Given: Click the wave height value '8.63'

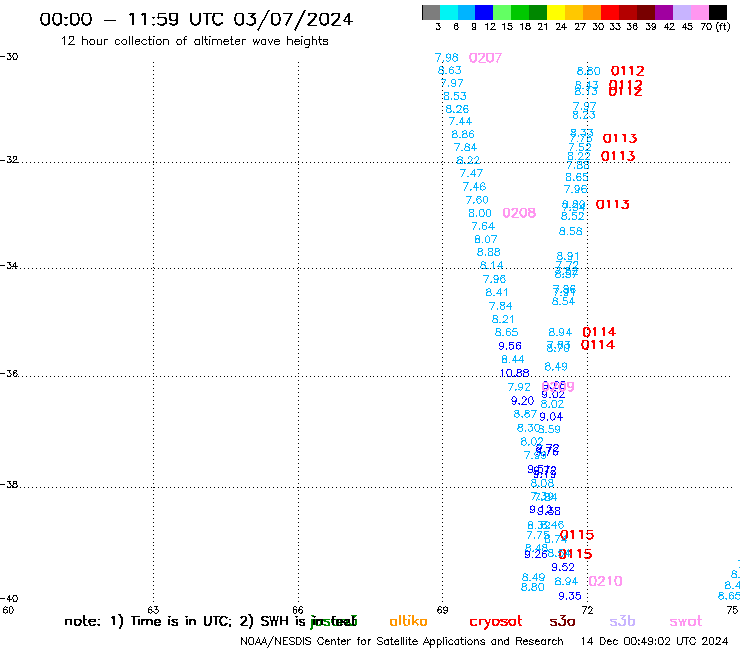Looking at the screenshot, I should 450,70.
